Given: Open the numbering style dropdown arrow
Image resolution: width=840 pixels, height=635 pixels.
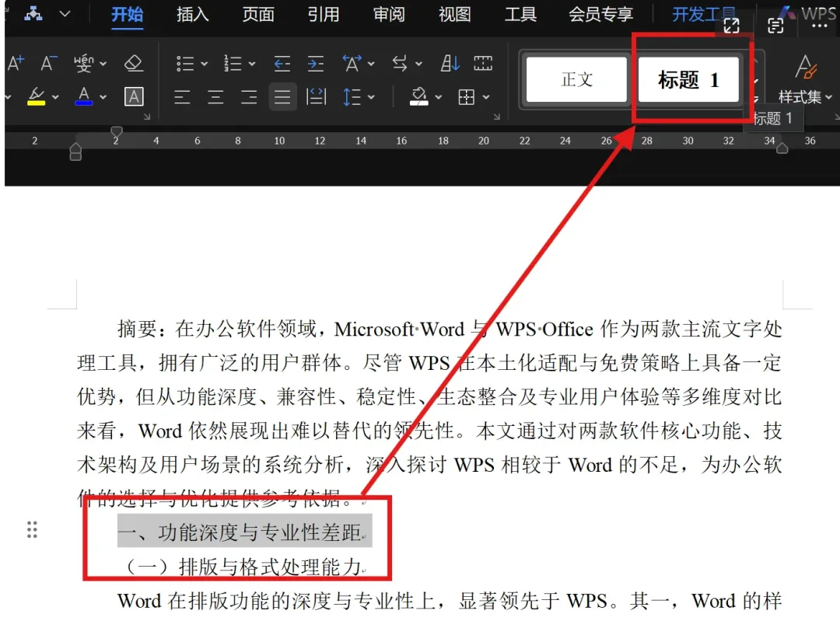Looking at the screenshot, I should pos(252,65).
